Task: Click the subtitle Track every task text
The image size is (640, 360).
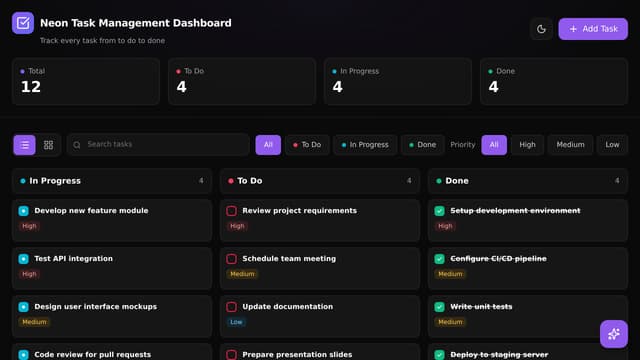Action: point(102,40)
